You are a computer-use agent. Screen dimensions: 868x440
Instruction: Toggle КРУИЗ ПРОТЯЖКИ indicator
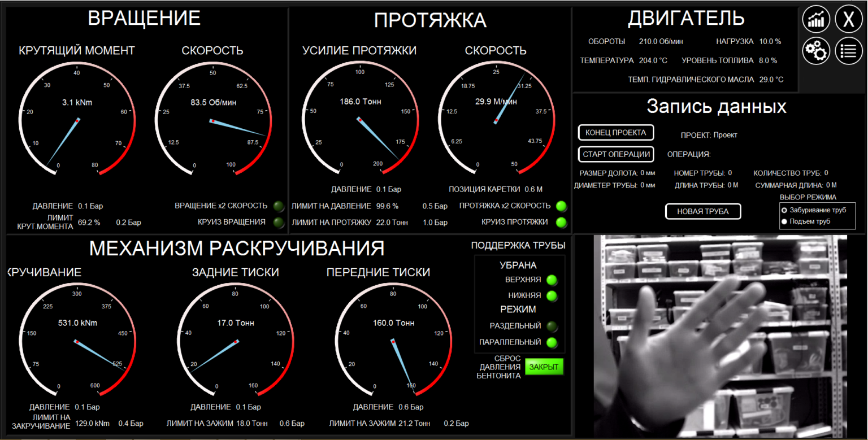561,223
